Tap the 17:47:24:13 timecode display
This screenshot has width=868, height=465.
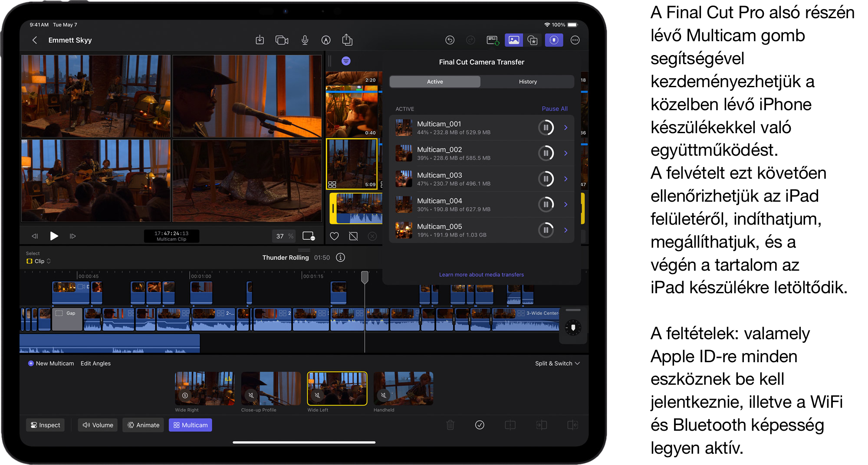click(x=171, y=236)
